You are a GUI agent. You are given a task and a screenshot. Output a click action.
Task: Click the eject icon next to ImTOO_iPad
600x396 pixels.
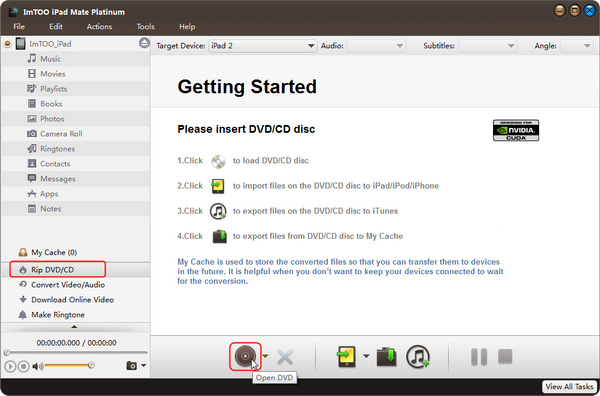click(144, 43)
